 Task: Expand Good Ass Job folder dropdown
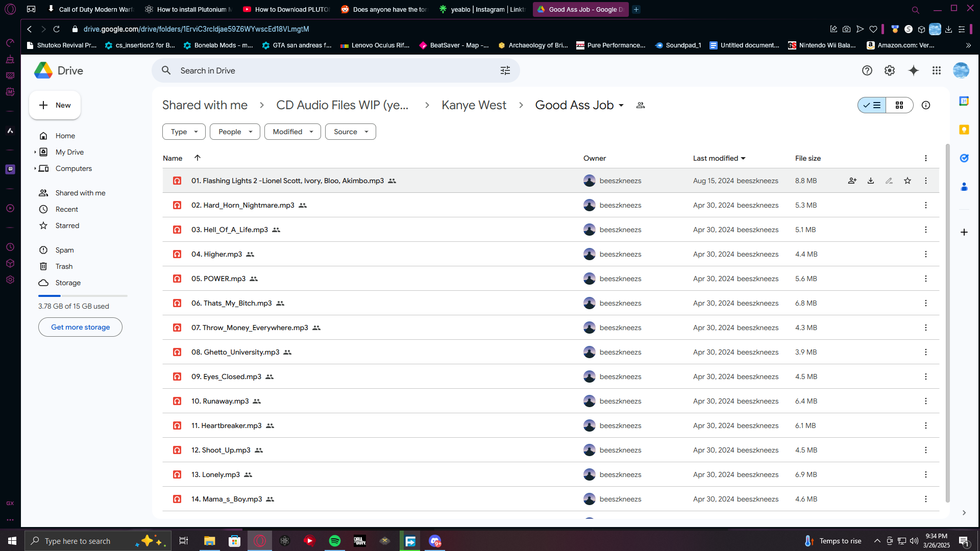coord(621,105)
